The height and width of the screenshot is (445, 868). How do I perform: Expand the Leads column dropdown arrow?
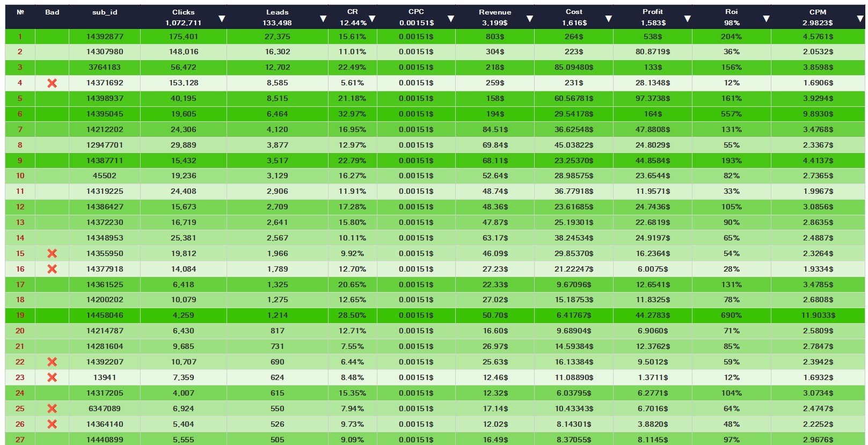point(323,19)
